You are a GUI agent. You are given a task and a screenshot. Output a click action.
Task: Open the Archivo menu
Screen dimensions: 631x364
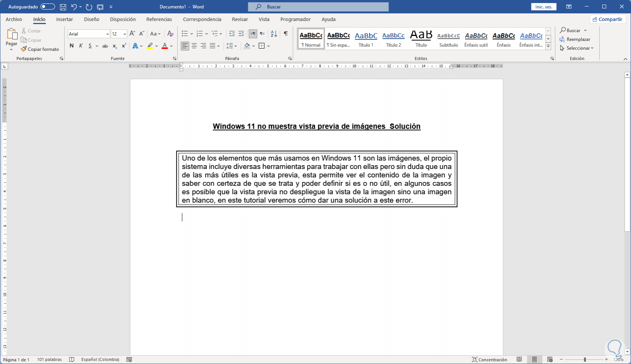tap(14, 19)
